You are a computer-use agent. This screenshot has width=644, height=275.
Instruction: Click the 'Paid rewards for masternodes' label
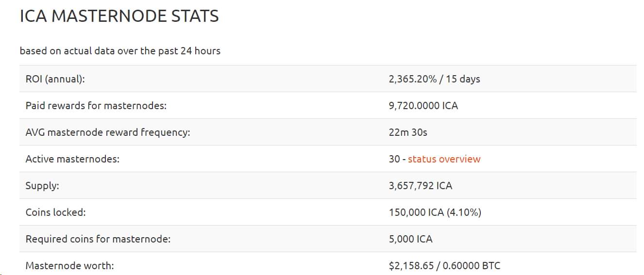click(96, 106)
